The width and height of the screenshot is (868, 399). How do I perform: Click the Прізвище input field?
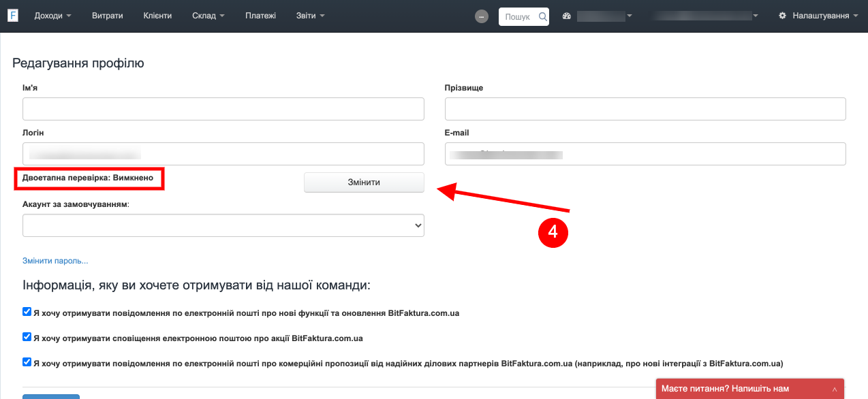[645, 109]
